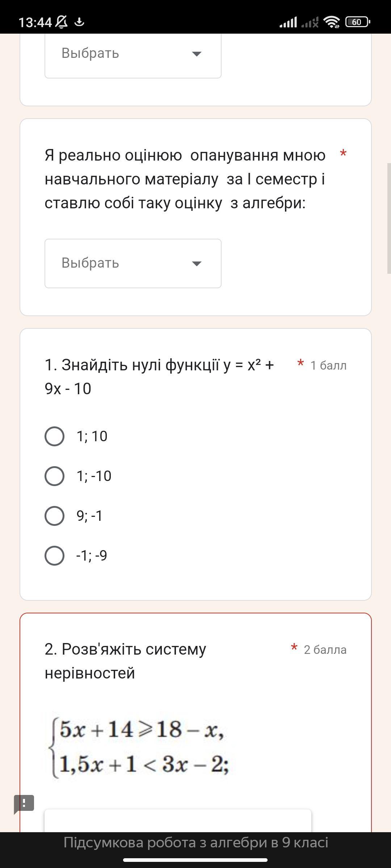Tap the battery level indicator
This screenshot has width=391, height=868.
pos(357,22)
